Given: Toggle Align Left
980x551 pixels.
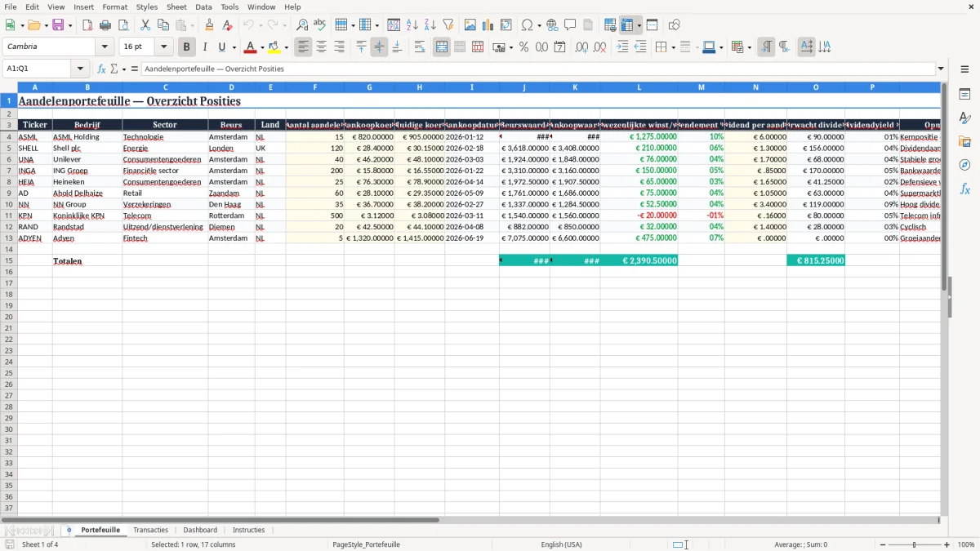Looking at the screenshot, I should tap(304, 47).
